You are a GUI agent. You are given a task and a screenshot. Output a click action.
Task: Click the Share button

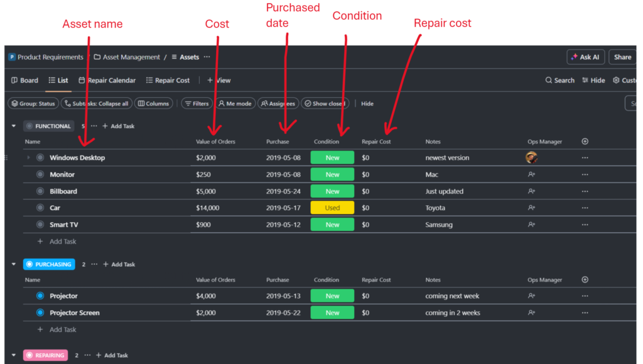coord(622,57)
